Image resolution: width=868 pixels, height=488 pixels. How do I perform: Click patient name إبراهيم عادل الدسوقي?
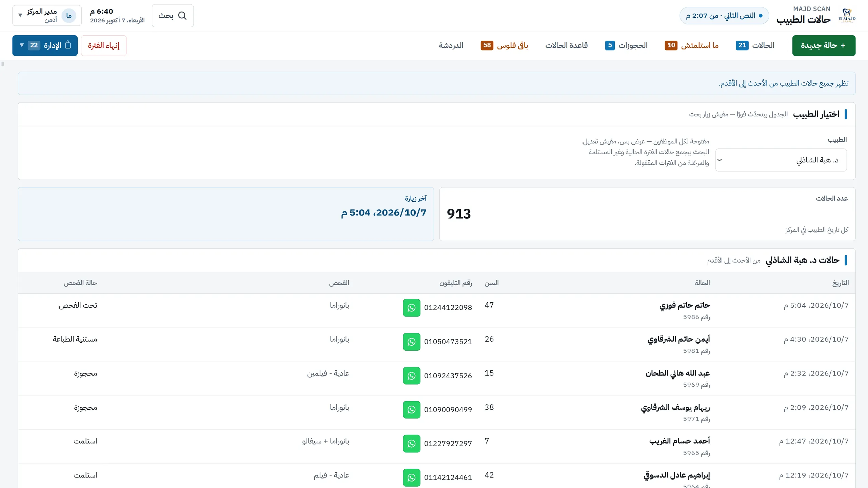pyautogui.click(x=677, y=475)
